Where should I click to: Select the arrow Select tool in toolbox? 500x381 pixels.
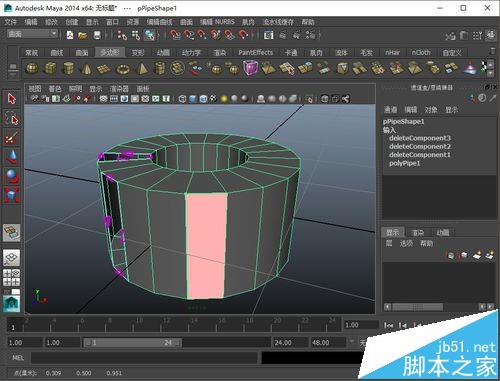12,99
